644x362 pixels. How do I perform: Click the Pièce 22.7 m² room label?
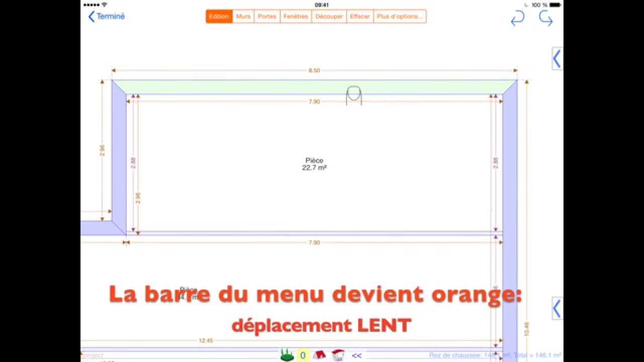point(314,164)
